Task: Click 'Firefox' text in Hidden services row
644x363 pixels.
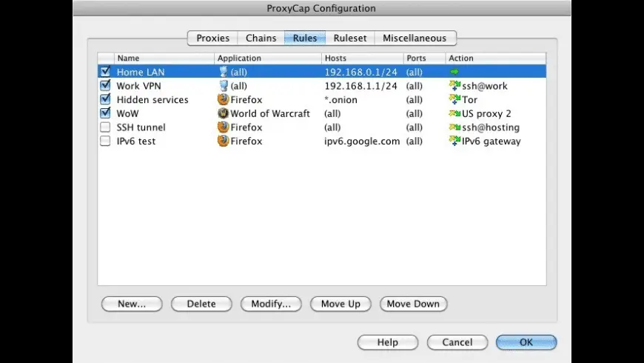Action: (246, 99)
